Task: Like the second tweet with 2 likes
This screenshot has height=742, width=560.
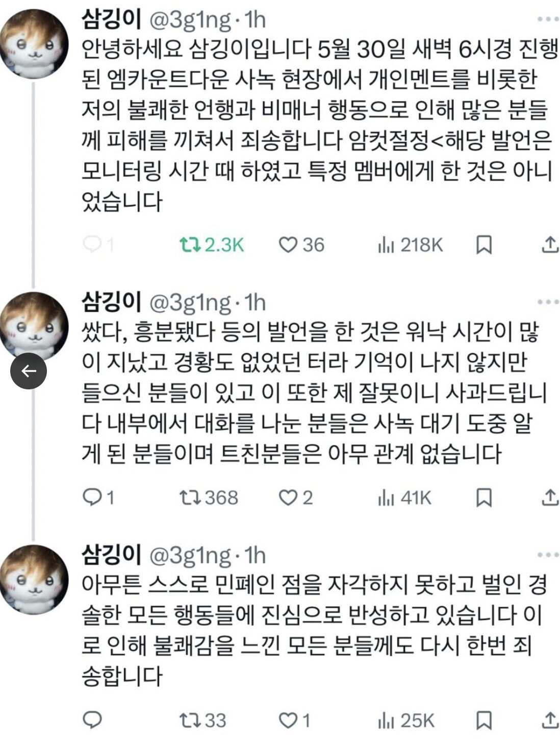Action: coord(288,497)
